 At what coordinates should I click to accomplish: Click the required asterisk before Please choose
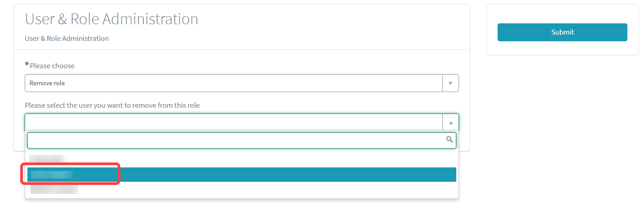tap(26, 65)
